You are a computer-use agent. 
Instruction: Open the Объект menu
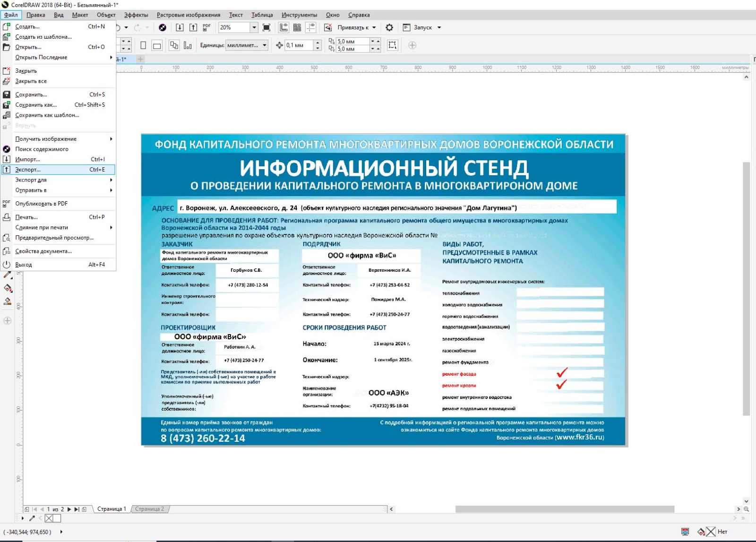point(106,15)
